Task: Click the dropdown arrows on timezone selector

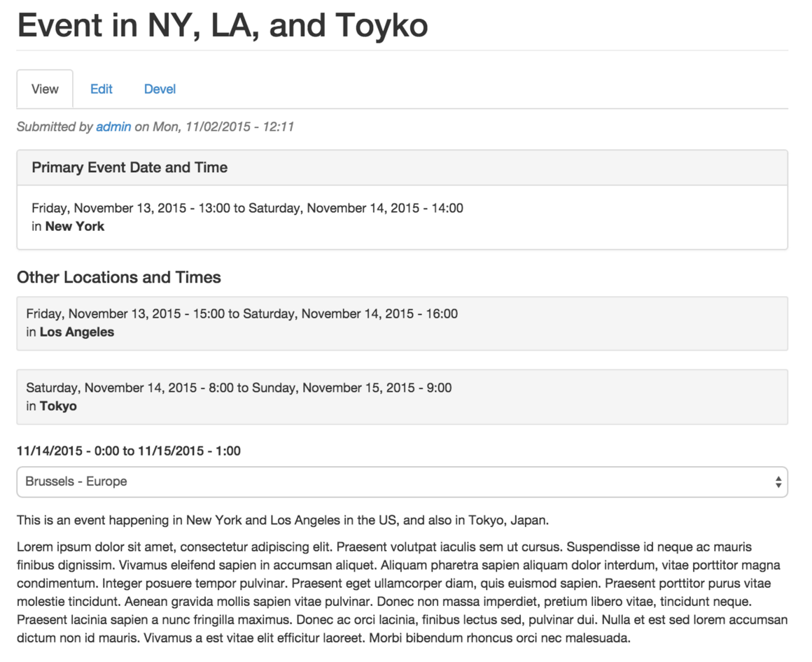Action: [778, 482]
